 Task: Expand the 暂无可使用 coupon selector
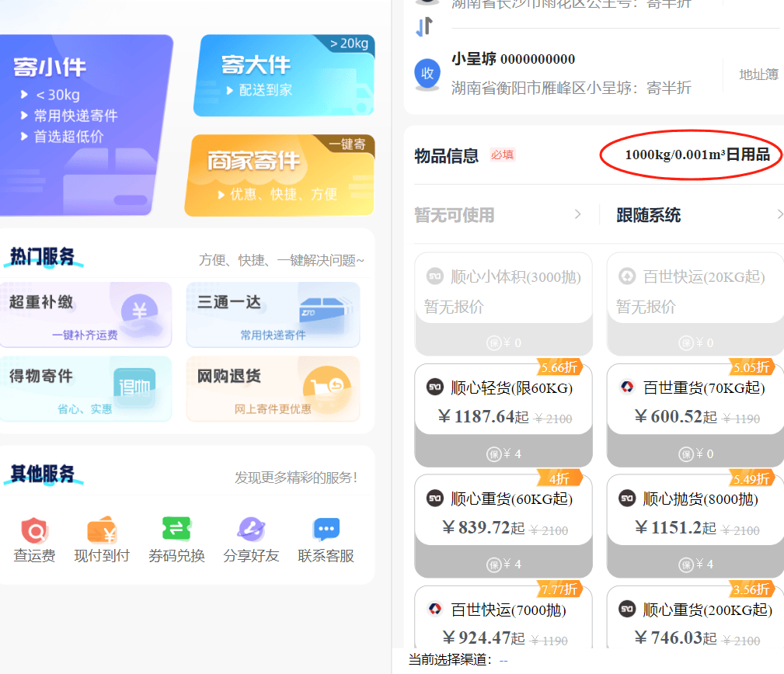pyautogui.click(x=497, y=215)
